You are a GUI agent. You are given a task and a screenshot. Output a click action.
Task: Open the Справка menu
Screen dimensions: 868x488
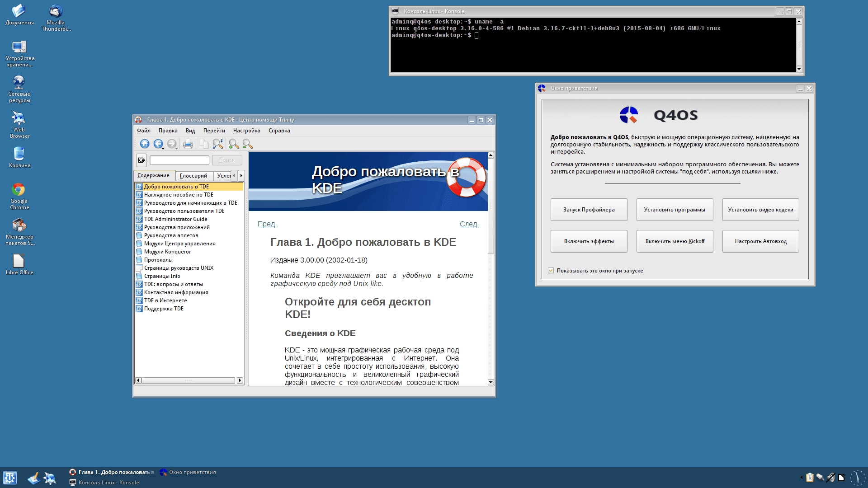279,131
